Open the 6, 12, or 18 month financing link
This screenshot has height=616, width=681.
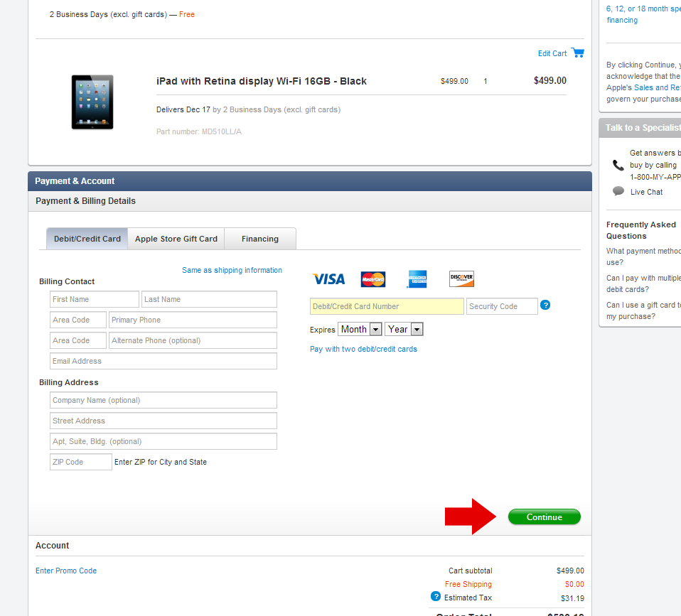(x=643, y=14)
